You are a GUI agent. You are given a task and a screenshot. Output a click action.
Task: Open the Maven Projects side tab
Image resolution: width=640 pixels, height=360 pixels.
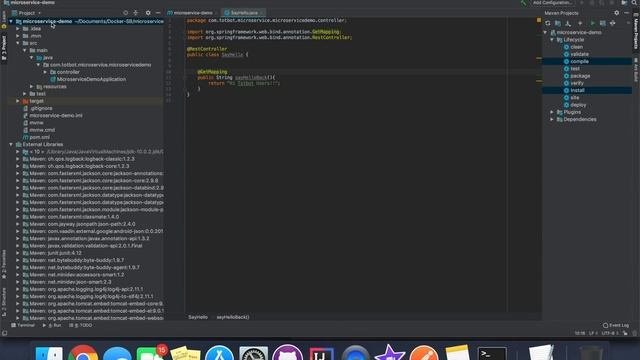tap(636, 32)
